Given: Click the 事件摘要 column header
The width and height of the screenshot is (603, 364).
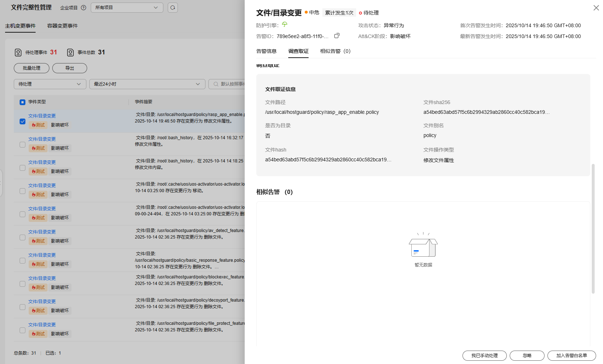Looking at the screenshot, I should [143, 102].
